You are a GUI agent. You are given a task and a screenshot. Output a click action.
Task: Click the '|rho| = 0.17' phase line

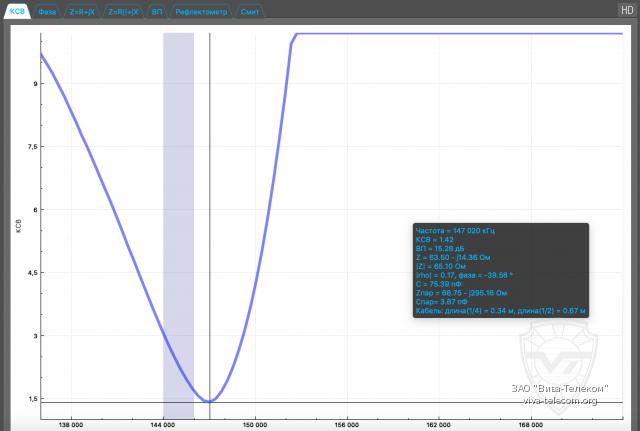(x=464, y=275)
